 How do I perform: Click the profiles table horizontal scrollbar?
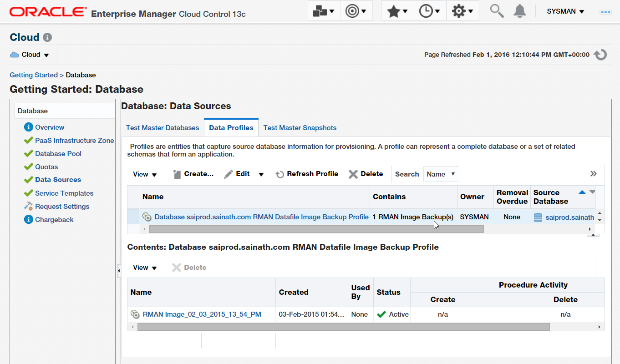(x=316, y=229)
